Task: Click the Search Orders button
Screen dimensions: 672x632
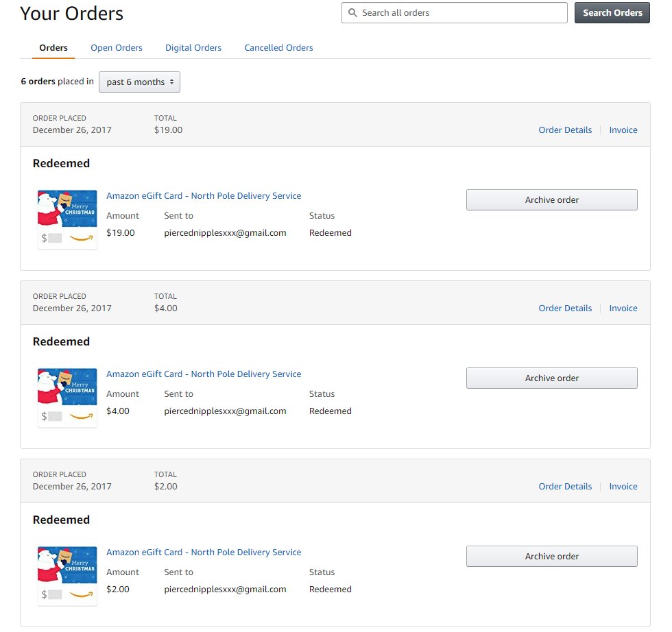Action: (x=612, y=13)
